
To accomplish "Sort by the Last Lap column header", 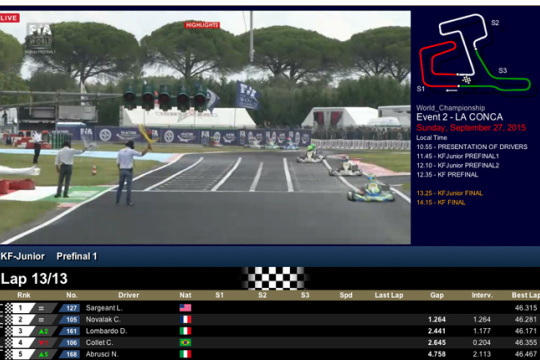I will (389, 295).
